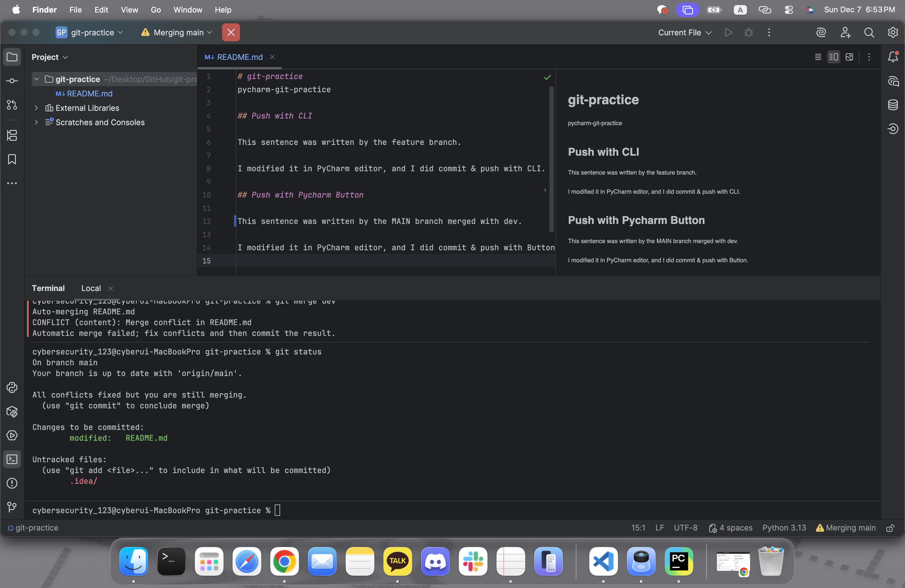Open the Database tool window
Viewport: 905px width, 588px height.
point(893,105)
